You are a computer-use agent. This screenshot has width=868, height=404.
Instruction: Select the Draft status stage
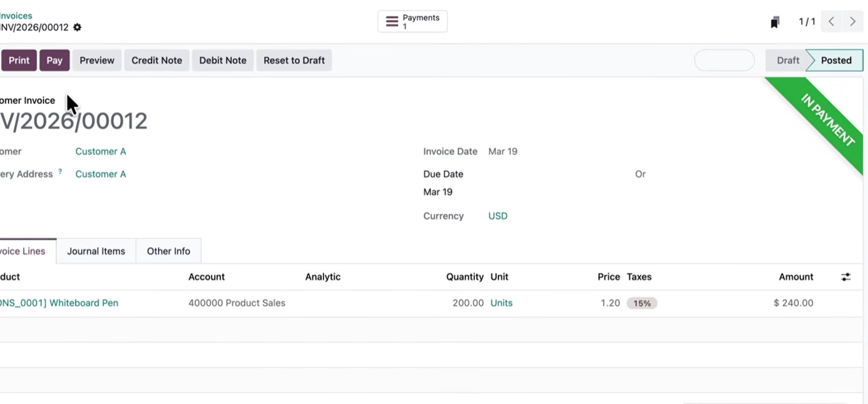coord(787,61)
